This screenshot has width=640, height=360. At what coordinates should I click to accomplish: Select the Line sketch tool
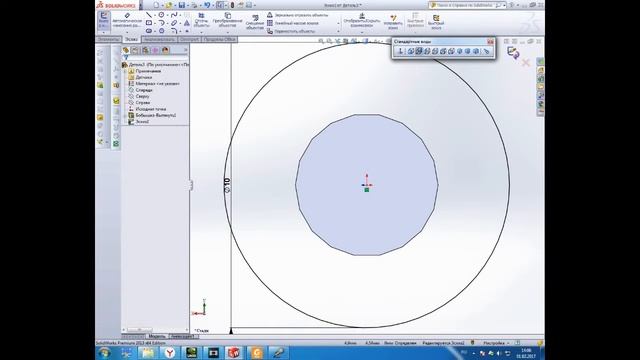pyautogui.click(x=149, y=15)
